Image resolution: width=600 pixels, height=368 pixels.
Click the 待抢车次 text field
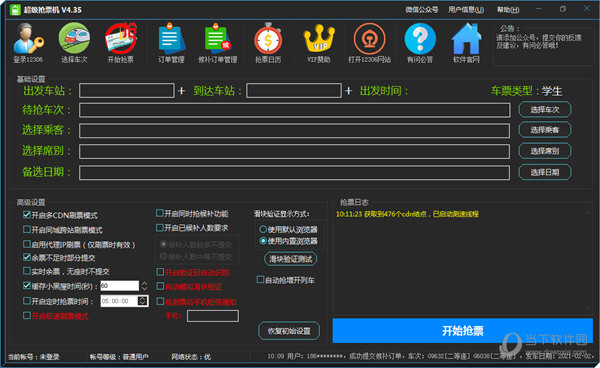coord(295,110)
